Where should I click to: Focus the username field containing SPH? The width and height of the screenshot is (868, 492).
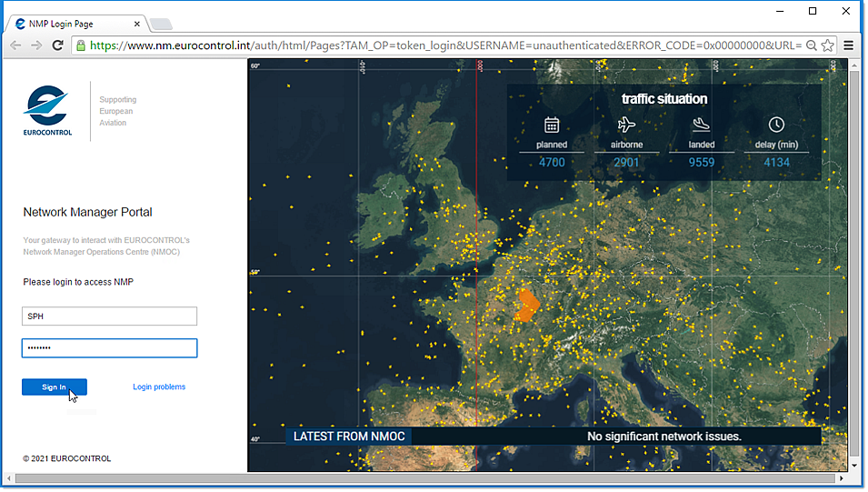(109, 316)
